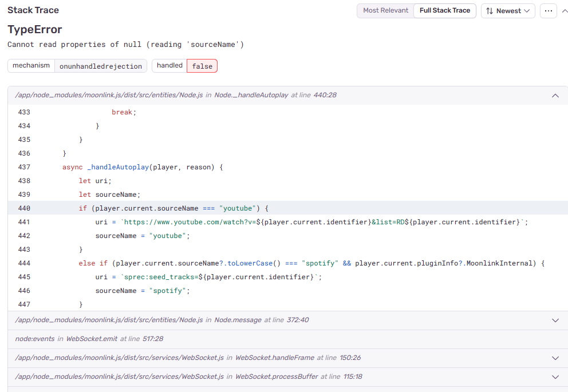Expand the WebSocket.processBuffer frame chevron
Screen dimensions: 568x392
point(555,377)
